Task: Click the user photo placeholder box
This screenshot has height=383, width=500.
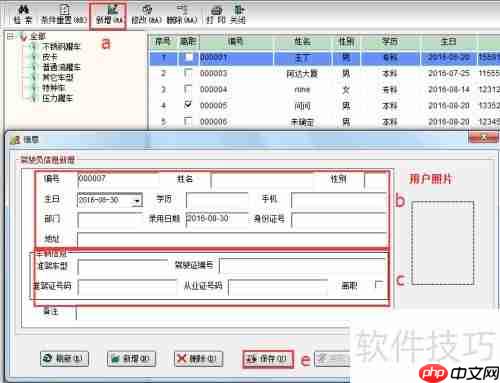Action: (443, 243)
